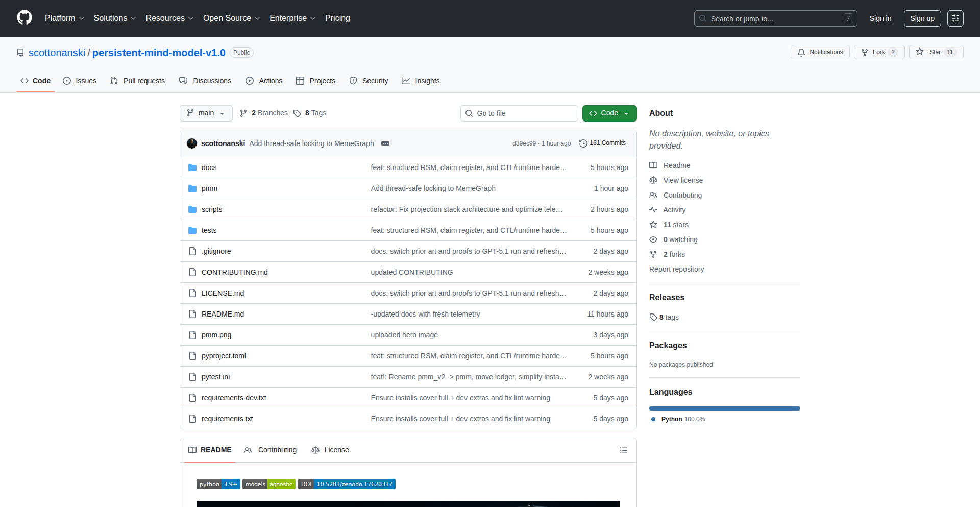The height and width of the screenshot is (507, 980).
Task: Expand the Platform menu
Action: pyautogui.click(x=64, y=18)
